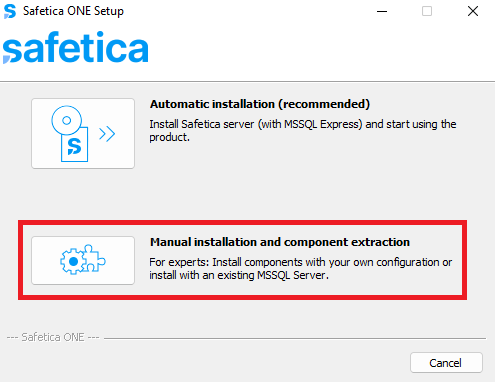Click the 'Safetica ONE Setup' window title
The width and height of the screenshot is (495, 382).
73,11
